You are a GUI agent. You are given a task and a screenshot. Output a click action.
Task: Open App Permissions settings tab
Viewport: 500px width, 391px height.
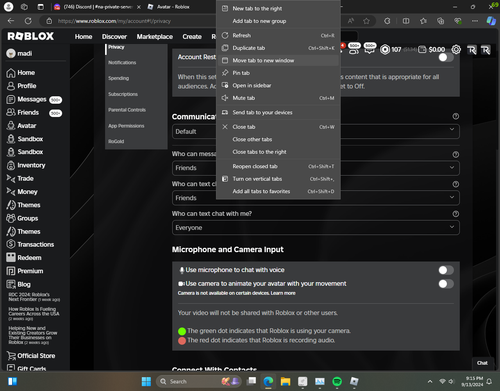(126, 126)
